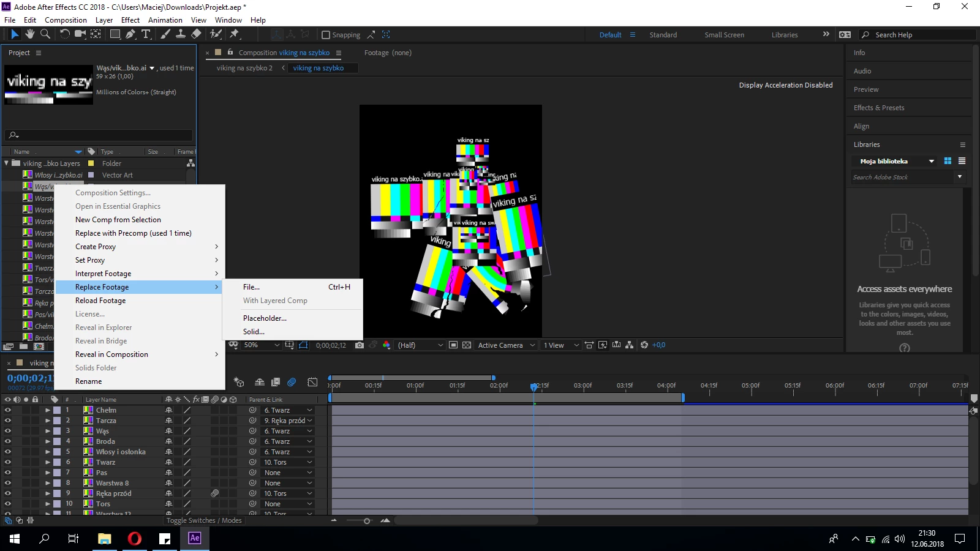Toggle motion blur icon on timeline
The image size is (980, 551).
pyautogui.click(x=292, y=383)
